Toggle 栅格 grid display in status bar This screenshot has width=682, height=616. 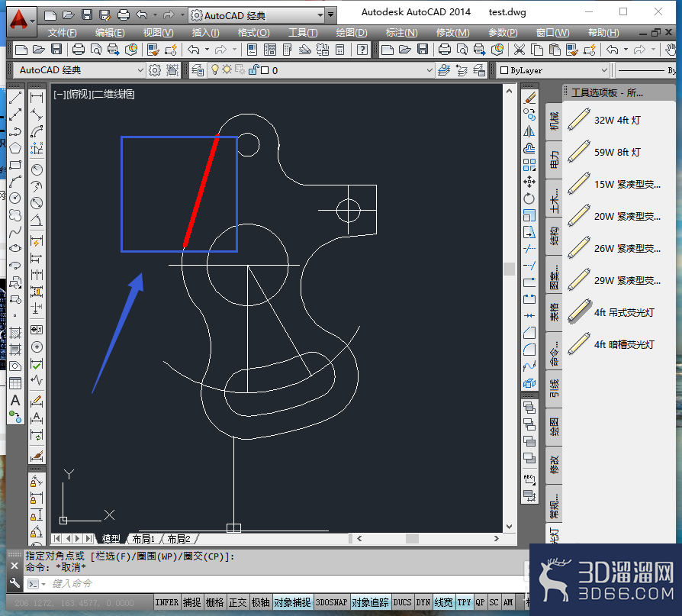215,602
